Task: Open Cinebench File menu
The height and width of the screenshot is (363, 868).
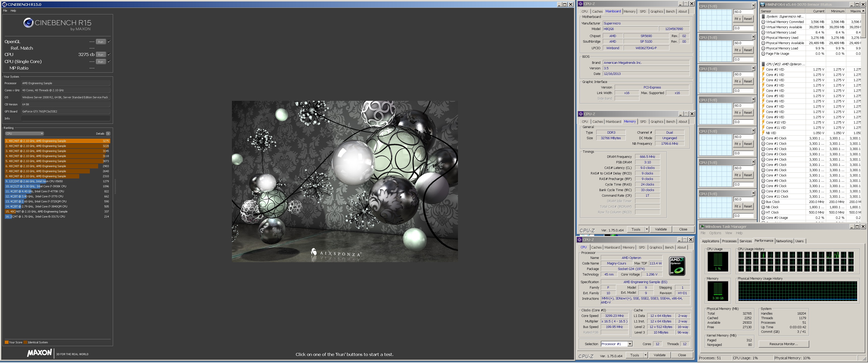Action: (x=5, y=11)
